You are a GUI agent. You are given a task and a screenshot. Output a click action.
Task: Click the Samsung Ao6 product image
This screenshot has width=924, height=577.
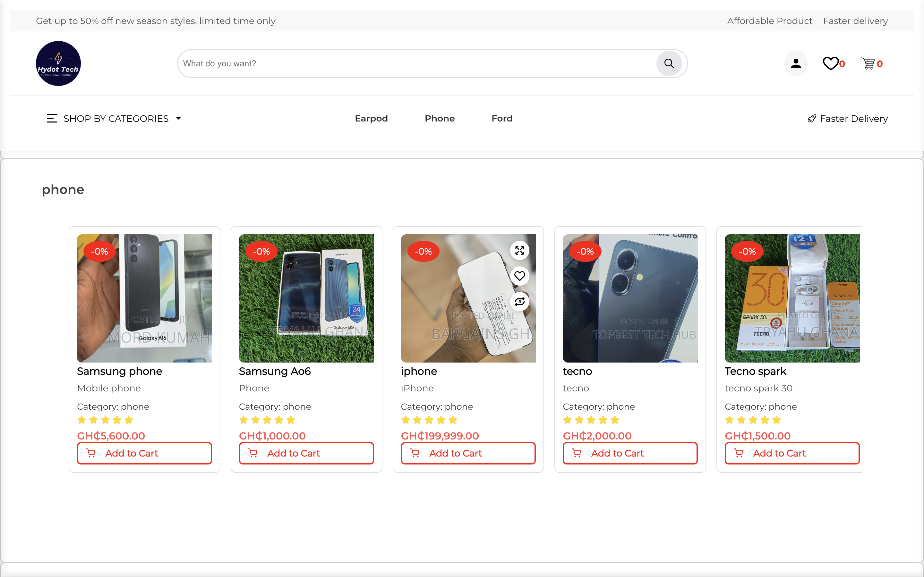click(x=307, y=298)
